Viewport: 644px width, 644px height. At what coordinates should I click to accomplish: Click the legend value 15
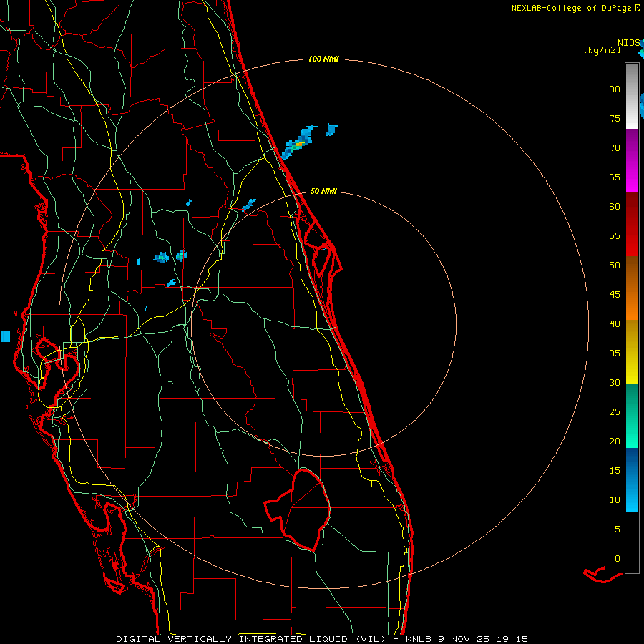[615, 470]
